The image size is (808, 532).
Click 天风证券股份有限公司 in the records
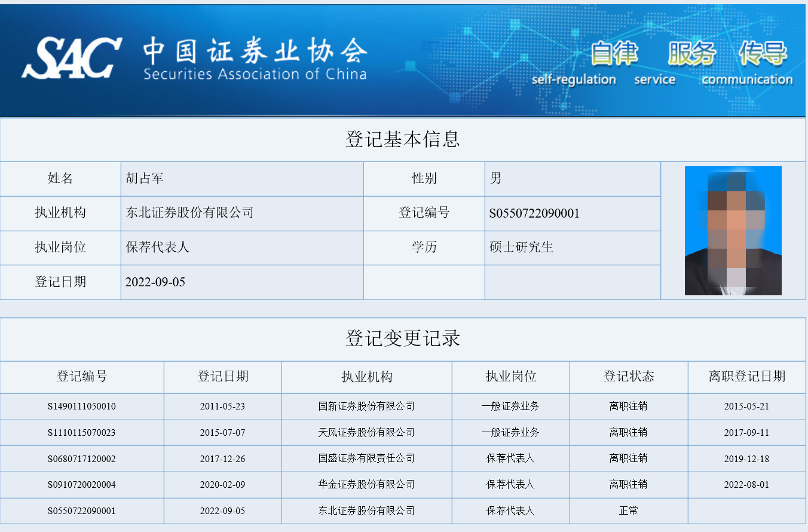(x=367, y=432)
